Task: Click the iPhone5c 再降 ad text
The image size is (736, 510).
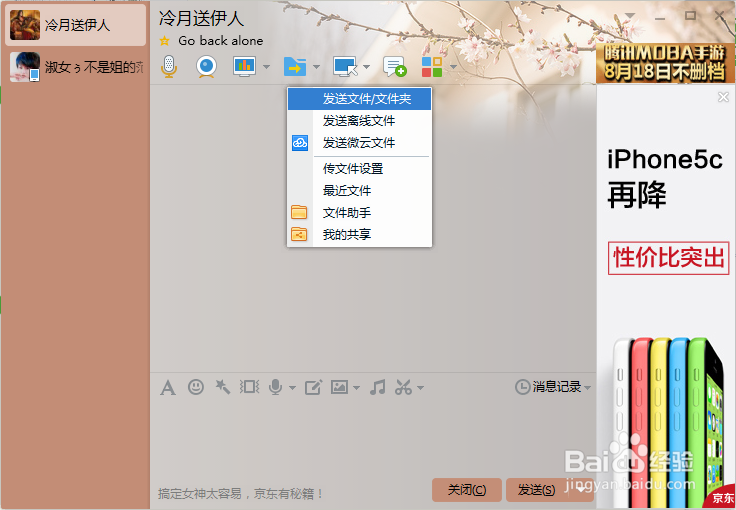Action: [664, 178]
